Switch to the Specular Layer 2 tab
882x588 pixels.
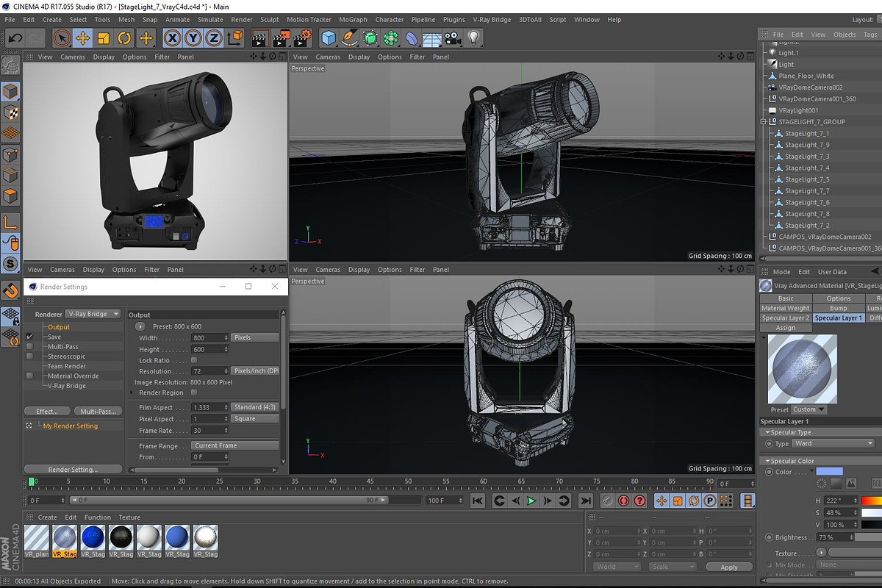click(786, 318)
